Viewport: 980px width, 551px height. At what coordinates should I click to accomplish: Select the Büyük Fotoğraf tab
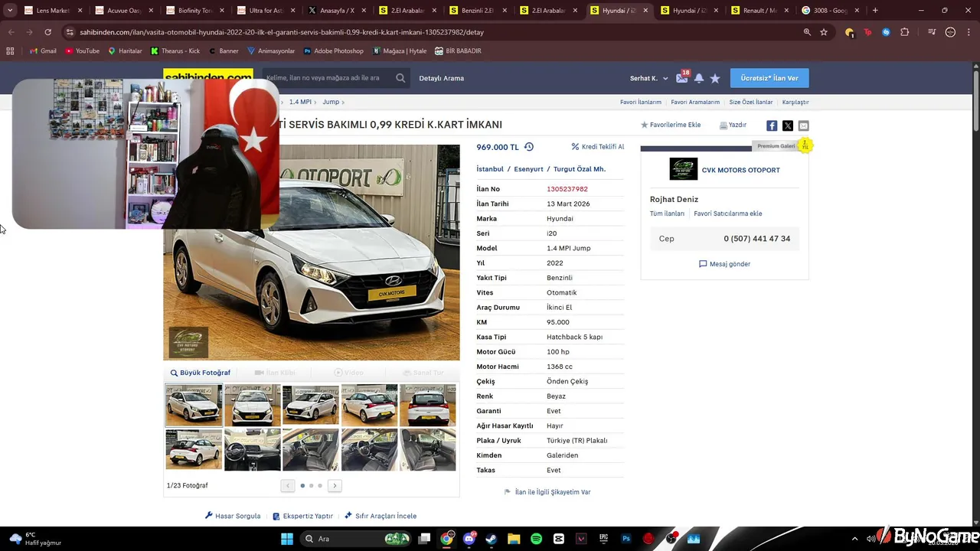(201, 373)
